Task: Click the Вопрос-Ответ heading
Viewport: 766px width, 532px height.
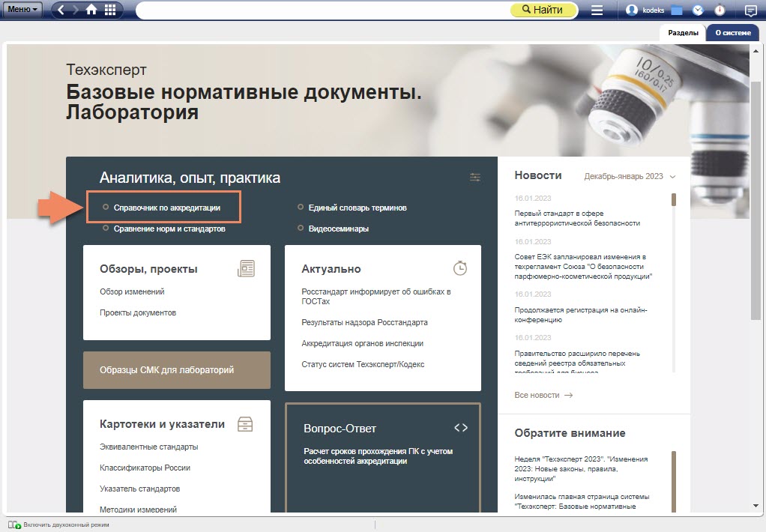Action: point(340,429)
